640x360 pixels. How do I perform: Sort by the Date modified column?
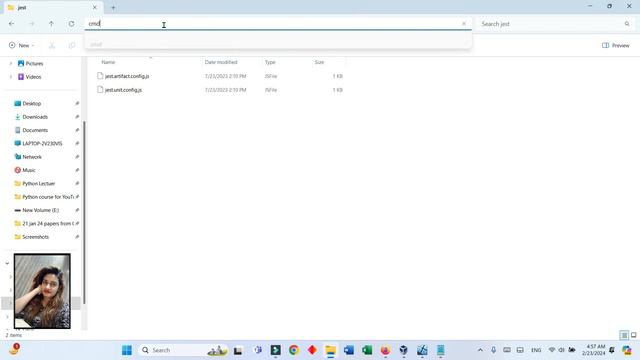pos(221,62)
